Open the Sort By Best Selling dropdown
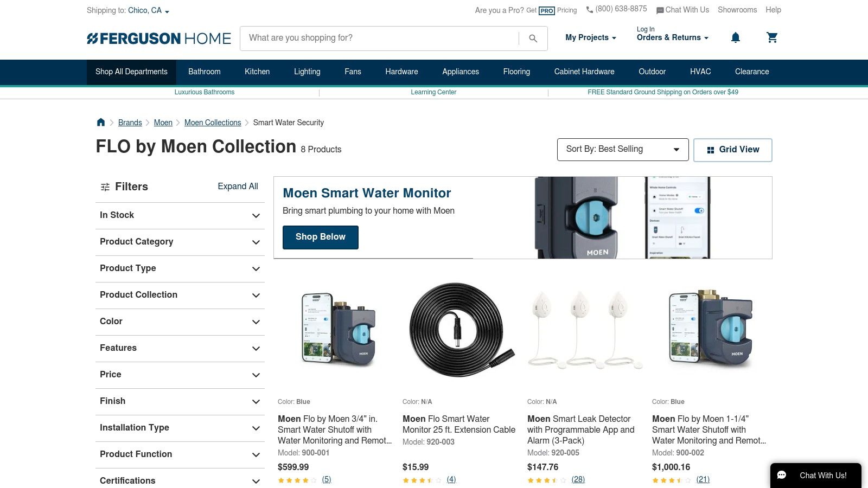Image resolution: width=868 pixels, height=488 pixels. tap(623, 150)
